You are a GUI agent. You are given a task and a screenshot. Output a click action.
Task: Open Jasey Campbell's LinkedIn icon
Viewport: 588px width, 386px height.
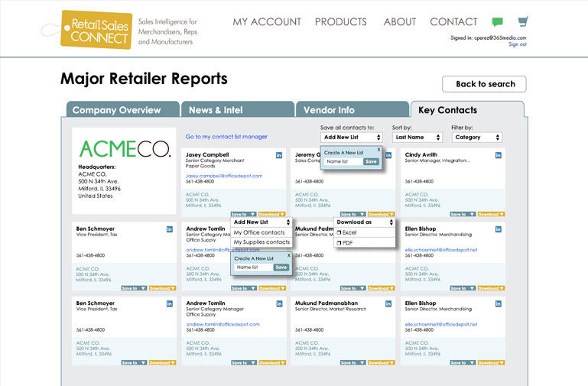click(x=278, y=155)
